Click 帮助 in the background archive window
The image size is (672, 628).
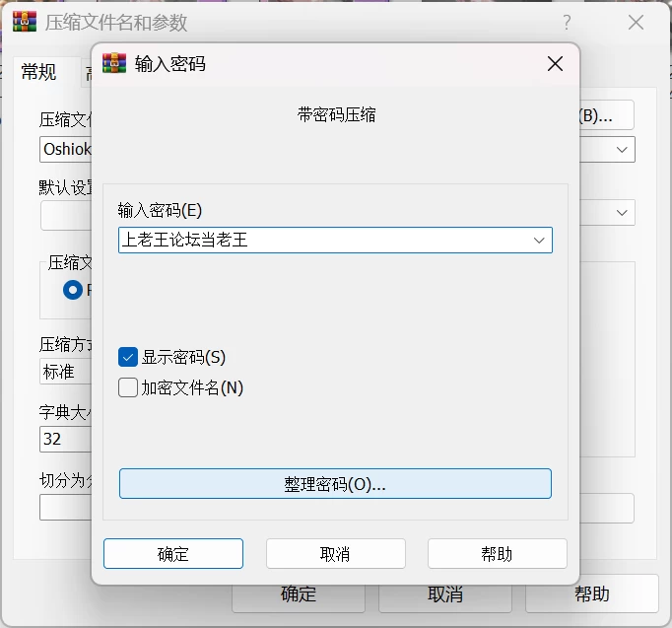[592, 594]
